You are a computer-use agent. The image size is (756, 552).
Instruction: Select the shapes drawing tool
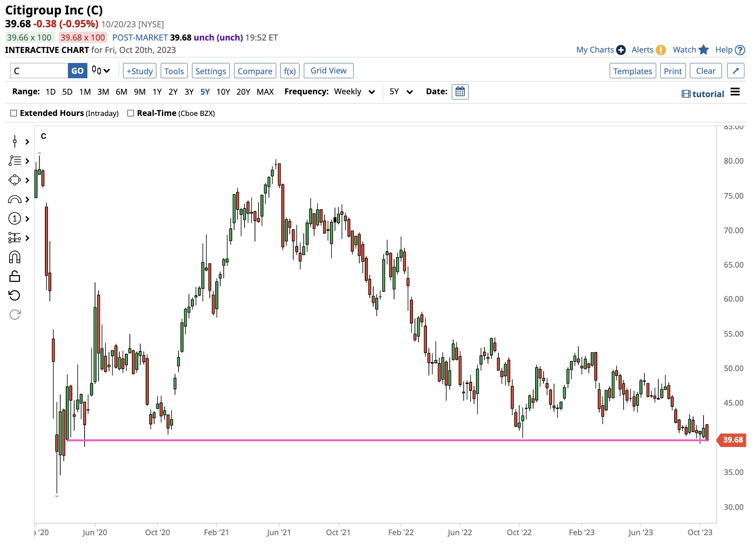tap(15, 180)
